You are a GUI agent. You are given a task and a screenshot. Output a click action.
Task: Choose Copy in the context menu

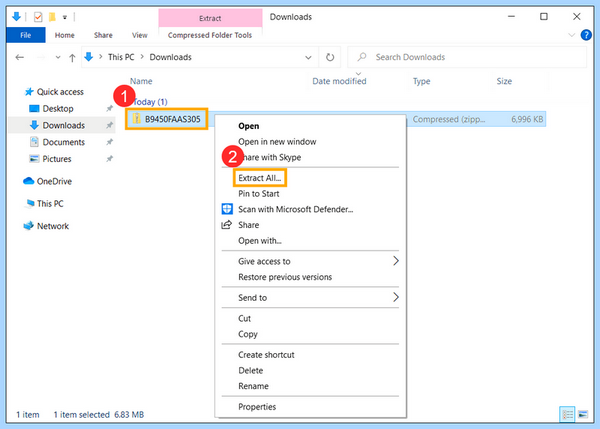pos(248,334)
